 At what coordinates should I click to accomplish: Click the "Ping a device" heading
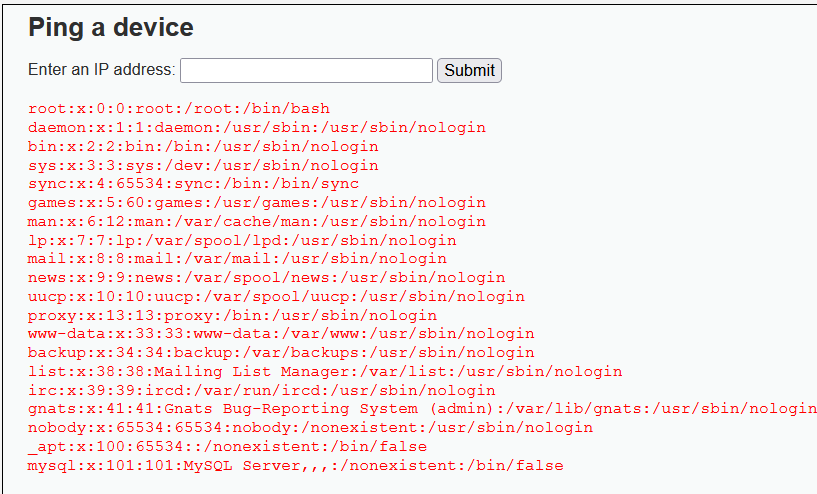(111, 27)
